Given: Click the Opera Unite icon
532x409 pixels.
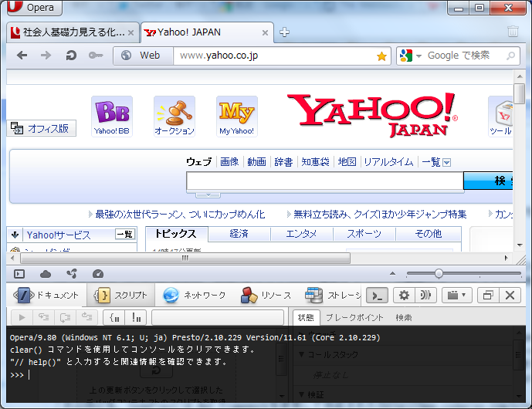Looking at the screenshot, I should coord(72,274).
